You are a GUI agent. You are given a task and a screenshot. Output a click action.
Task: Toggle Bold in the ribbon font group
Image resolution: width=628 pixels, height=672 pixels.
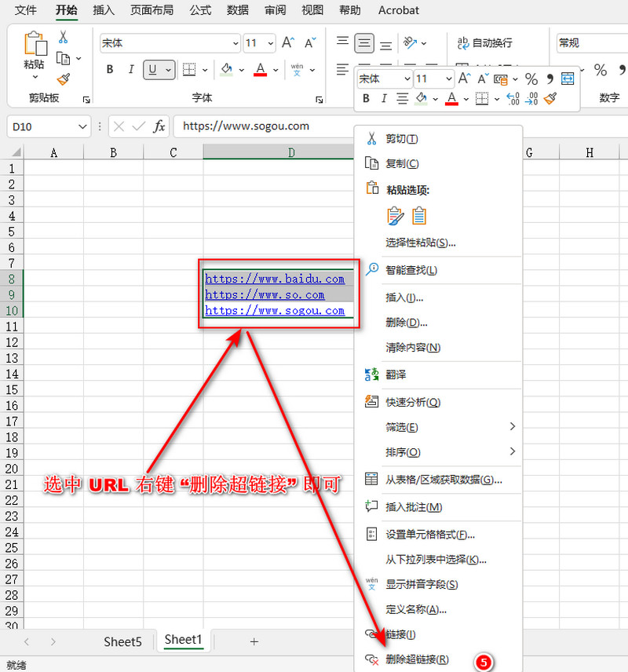(x=110, y=70)
